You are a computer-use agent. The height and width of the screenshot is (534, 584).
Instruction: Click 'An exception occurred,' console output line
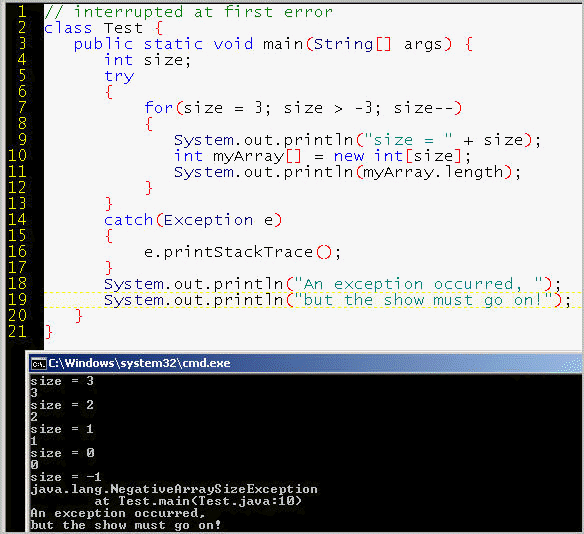pos(118,513)
